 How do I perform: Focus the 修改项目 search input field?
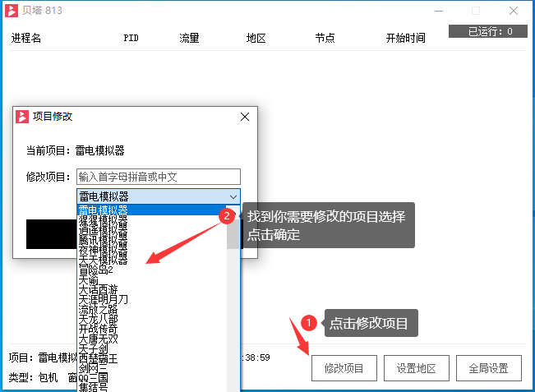tap(159, 177)
